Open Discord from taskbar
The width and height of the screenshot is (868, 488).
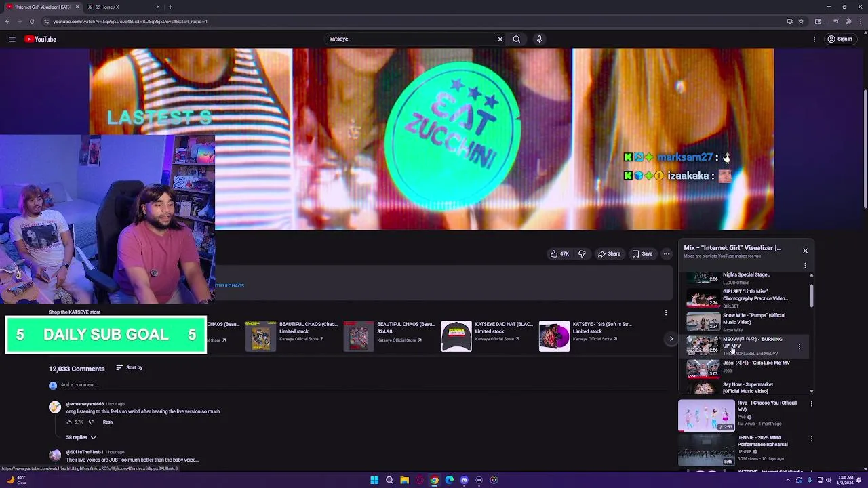pos(464,480)
